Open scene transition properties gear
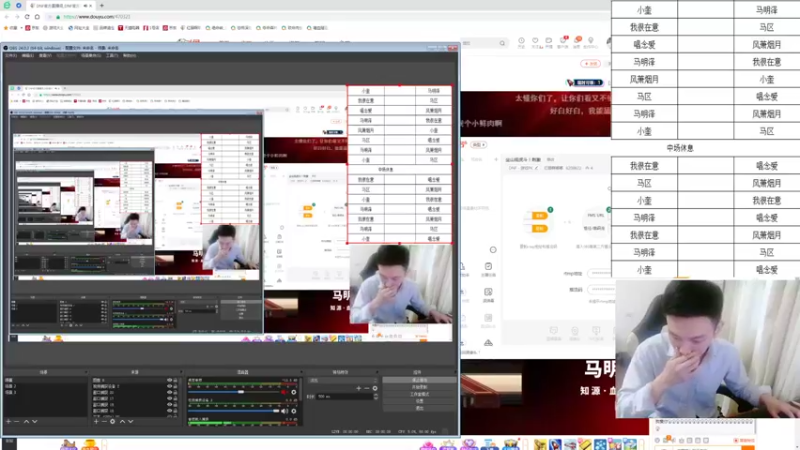800x450 pixels. (x=375, y=388)
